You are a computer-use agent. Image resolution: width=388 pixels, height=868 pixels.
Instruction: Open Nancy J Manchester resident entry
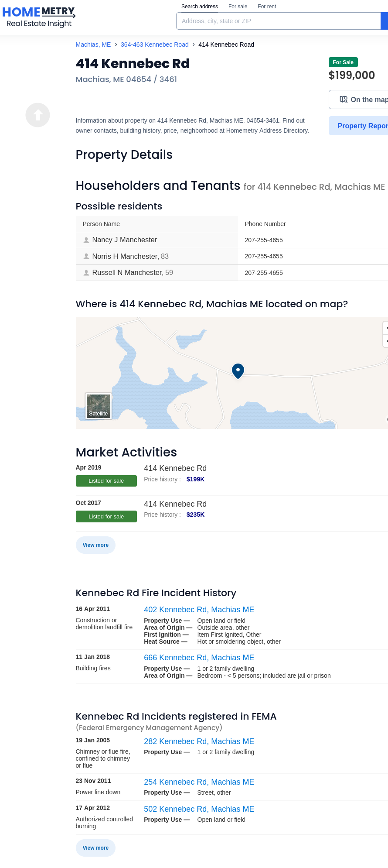click(x=125, y=240)
